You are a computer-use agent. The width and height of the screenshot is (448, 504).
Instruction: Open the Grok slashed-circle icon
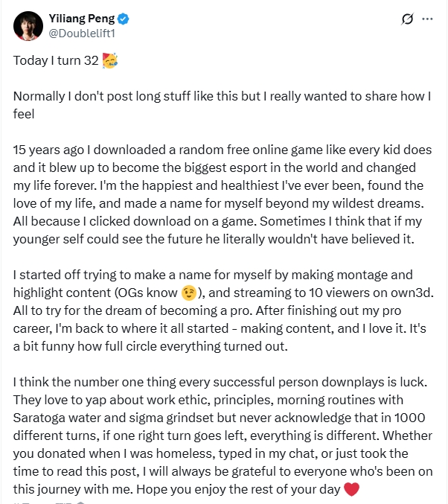tap(407, 19)
